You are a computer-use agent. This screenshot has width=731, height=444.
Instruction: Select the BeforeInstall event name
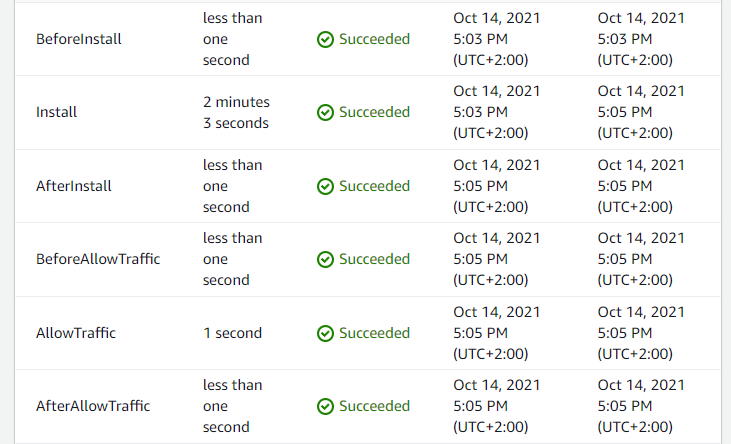point(79,39)
